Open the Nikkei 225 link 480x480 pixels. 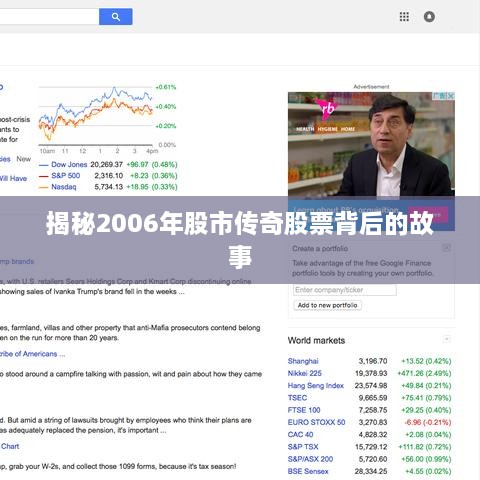coord(305,373)
